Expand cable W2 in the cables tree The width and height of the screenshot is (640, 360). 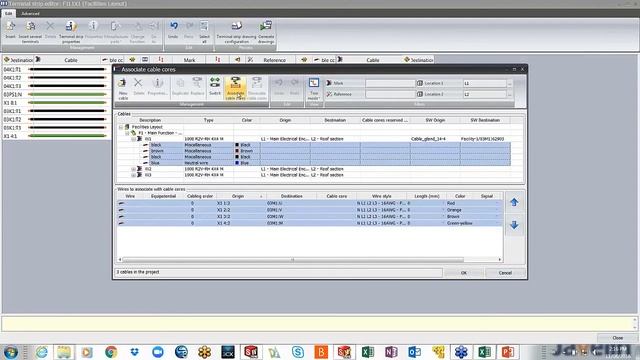(x=133, y=169)
